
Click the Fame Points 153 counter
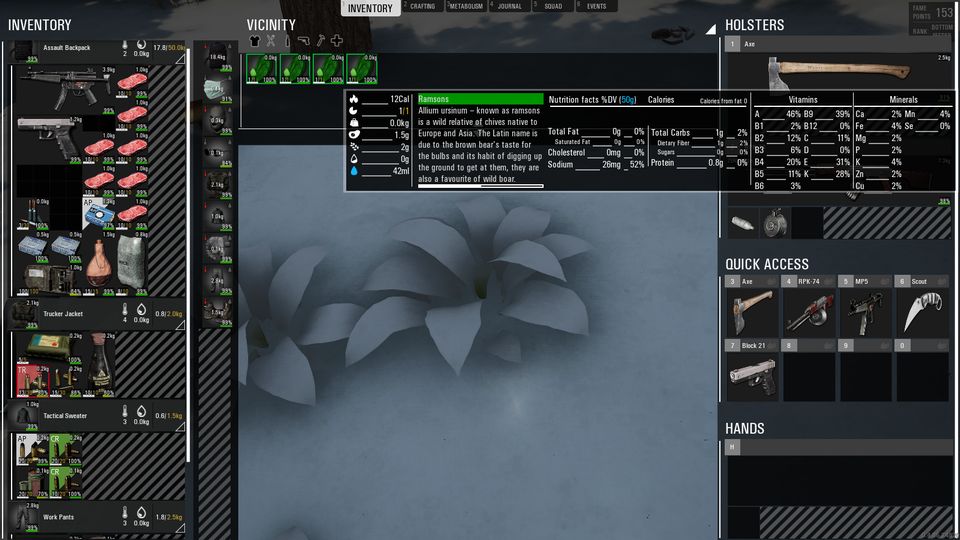(932, 12)
